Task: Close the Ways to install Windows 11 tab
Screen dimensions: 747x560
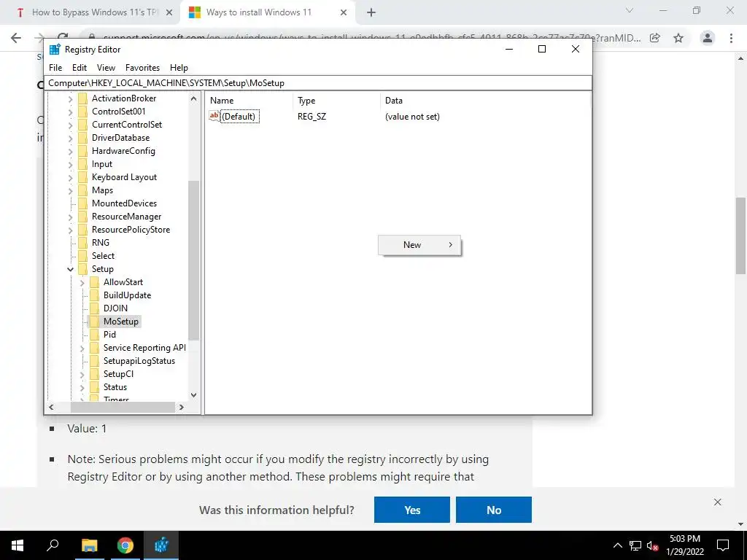Action: (x=344, y=13)
